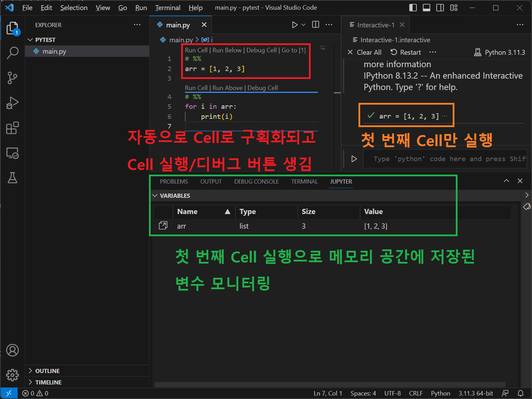
Task: Restart the interactive kernel
Action: [x=406, y=52]
